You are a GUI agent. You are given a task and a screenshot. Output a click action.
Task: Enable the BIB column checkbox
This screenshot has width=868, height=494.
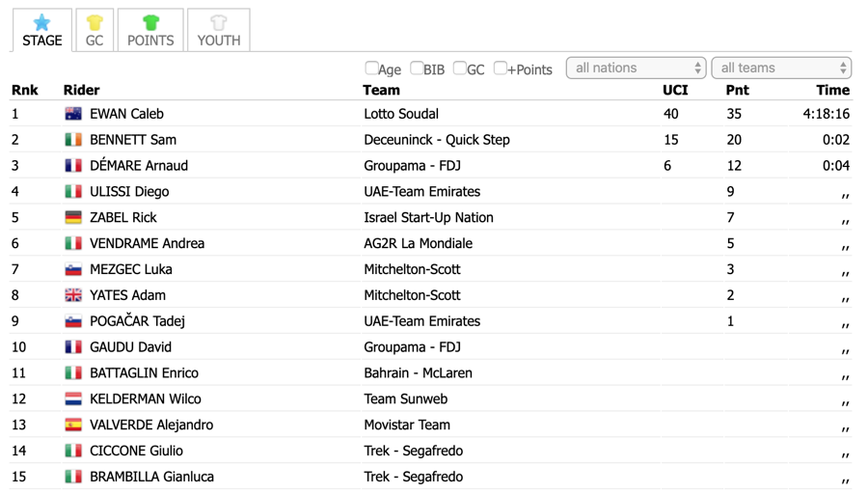[x=417, y=69]
